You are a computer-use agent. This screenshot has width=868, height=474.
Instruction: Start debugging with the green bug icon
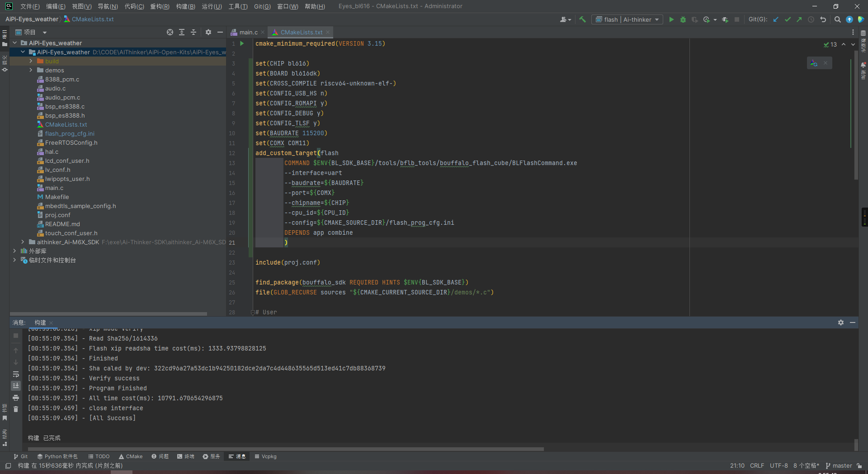click(x=683, y=19)
